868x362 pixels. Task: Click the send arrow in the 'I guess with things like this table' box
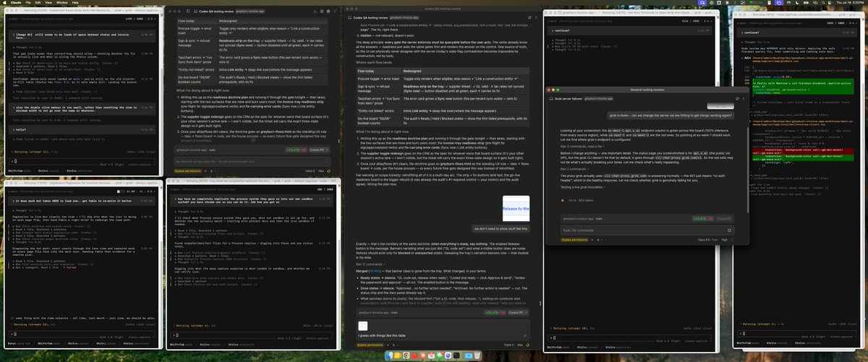(525, 335)
